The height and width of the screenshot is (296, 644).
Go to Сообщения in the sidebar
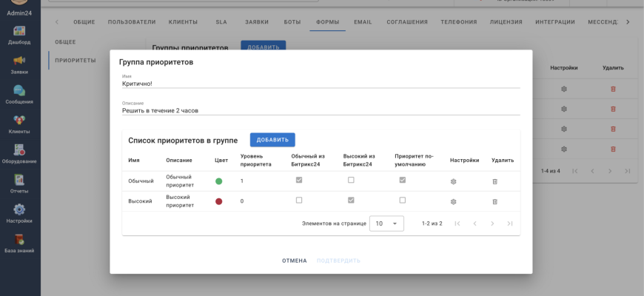pos(19,92)
